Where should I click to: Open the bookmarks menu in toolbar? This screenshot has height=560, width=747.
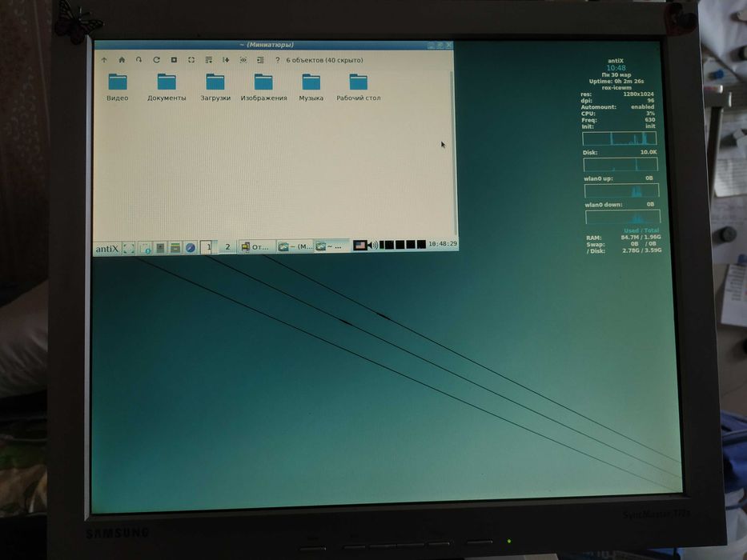[x=139, y=60]
